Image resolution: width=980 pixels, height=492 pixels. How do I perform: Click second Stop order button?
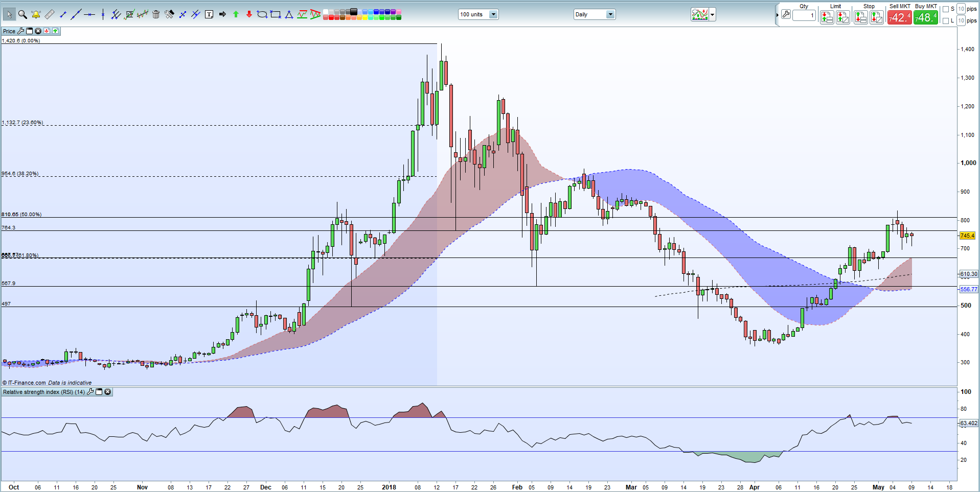point(877,17)
